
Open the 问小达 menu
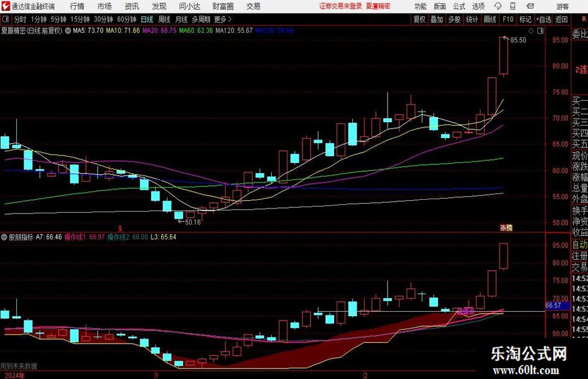[189, 6]
